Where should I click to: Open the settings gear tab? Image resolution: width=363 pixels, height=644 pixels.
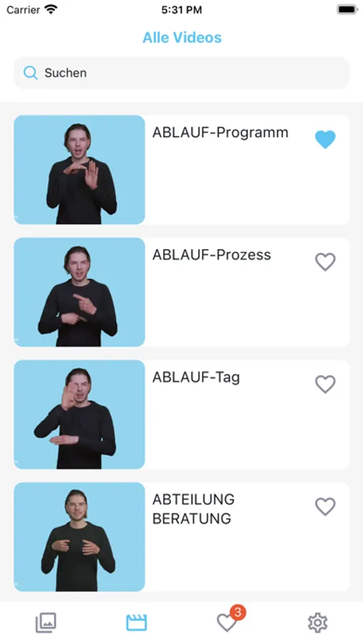coord(317,623)
